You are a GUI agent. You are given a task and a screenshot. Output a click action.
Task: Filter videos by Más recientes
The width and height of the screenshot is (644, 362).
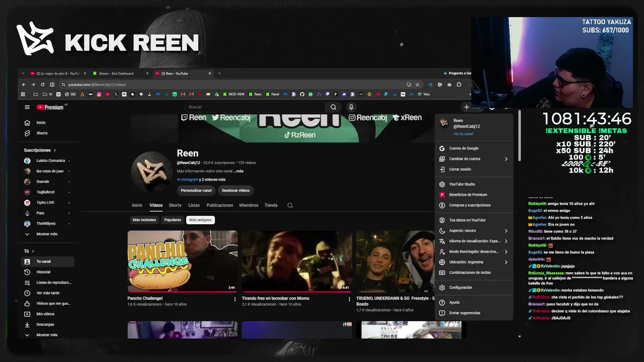[x=144, y=220]
